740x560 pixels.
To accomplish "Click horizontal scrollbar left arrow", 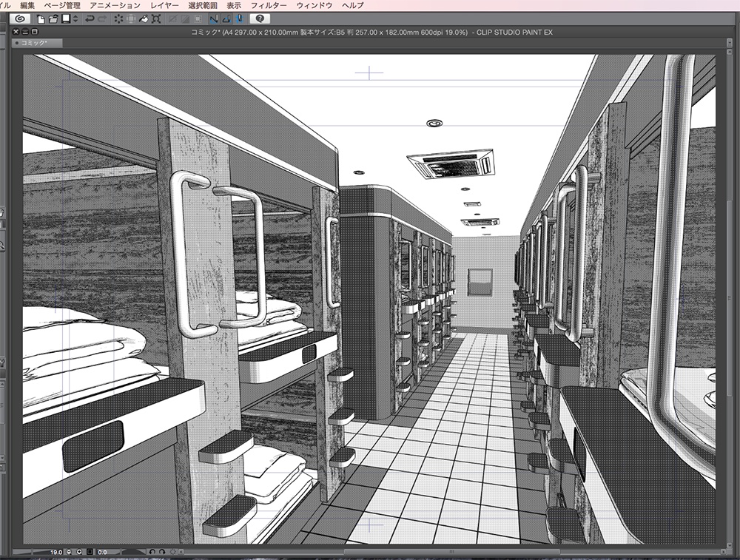I will click(181, 552).
